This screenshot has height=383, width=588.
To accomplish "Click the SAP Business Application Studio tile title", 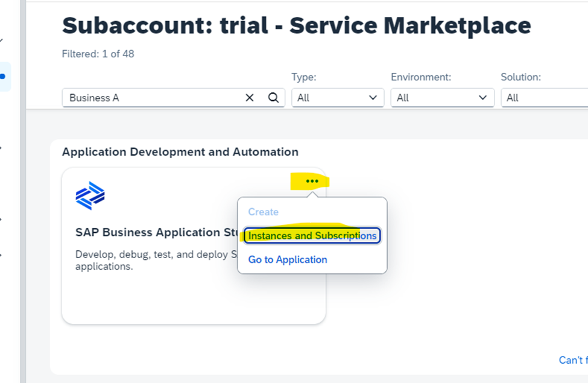I will click(x=157, y=232).
